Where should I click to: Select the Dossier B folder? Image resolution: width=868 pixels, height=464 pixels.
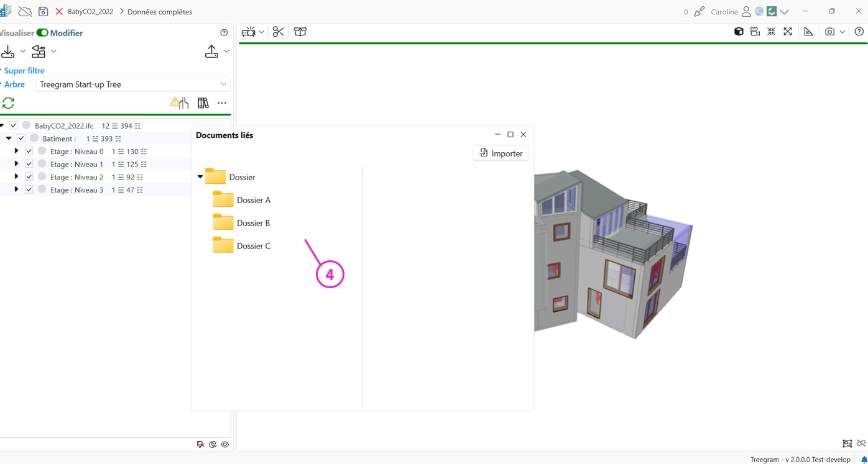click(253, 223)
